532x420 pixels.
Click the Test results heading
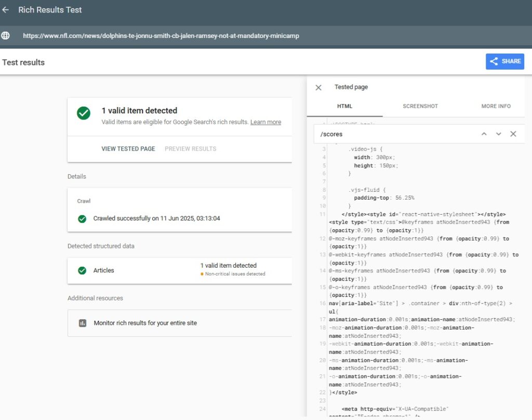tap(23, 62)
